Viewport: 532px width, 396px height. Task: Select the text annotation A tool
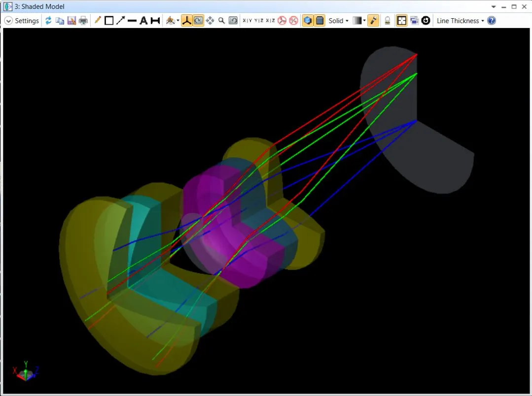tap(143, 21)
